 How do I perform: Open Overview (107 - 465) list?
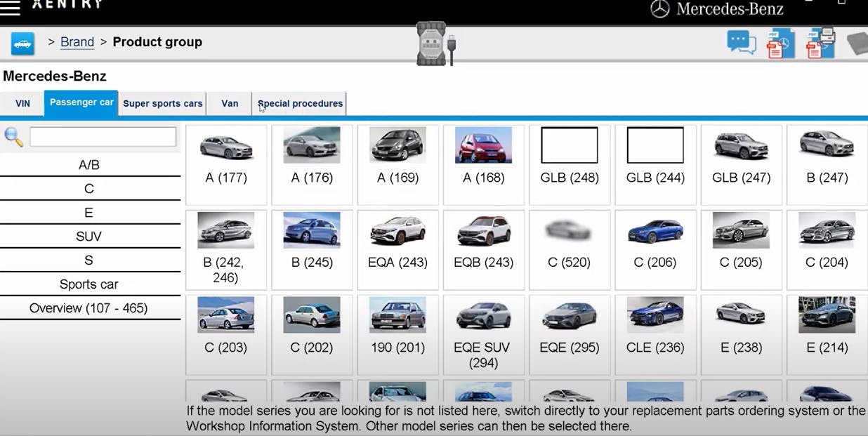89,308
